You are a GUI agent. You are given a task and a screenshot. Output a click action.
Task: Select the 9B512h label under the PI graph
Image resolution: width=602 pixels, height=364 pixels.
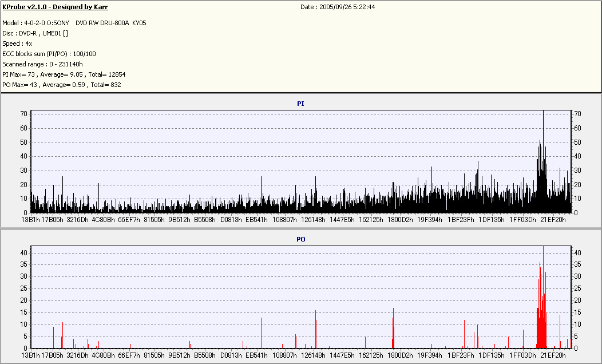pyautogui.click(x=179, y=220)
